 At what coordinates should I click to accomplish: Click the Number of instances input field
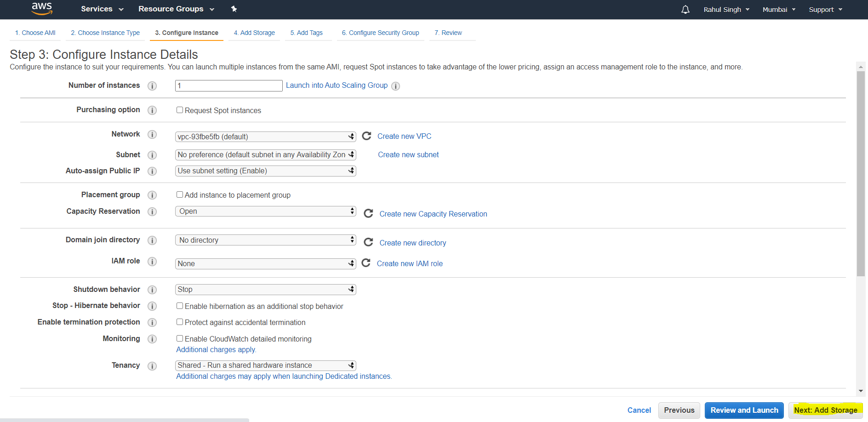pos(228,86)
